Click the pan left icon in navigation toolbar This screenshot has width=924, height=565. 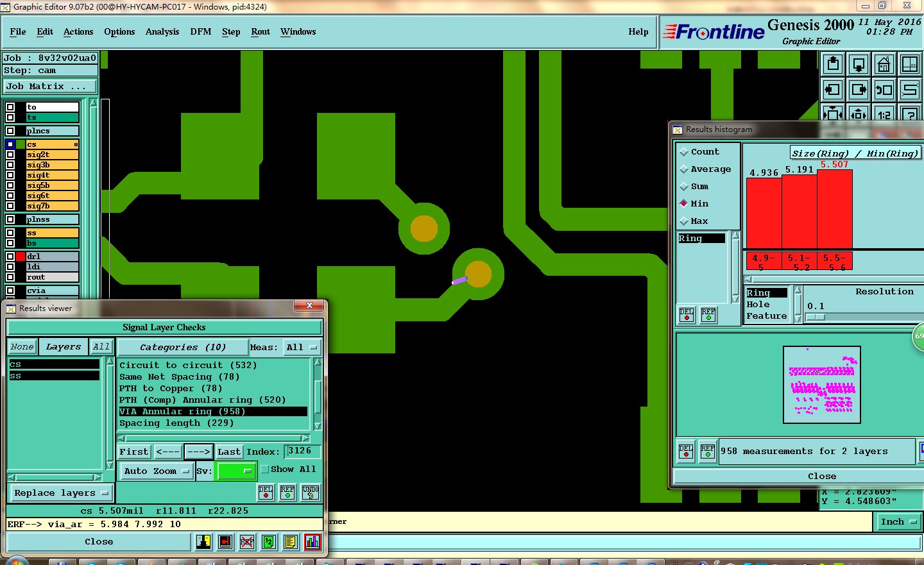pos(833,90)
